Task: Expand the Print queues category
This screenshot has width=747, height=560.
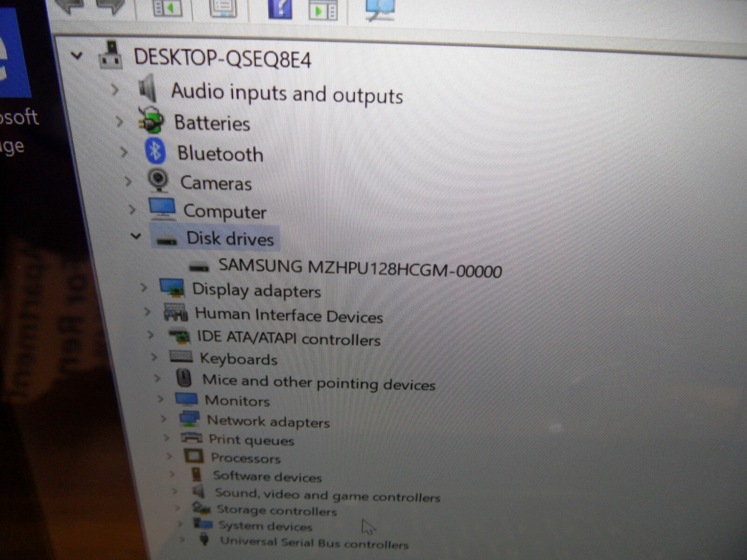Action: [x=167, y=438]
